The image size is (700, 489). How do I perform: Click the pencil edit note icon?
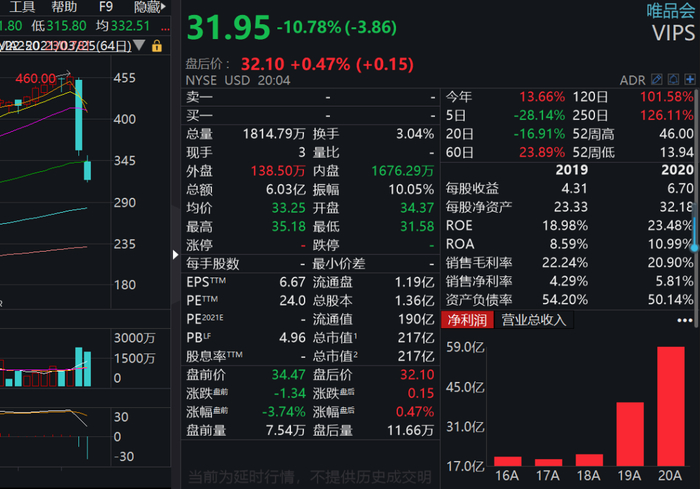tap(657, 79)
